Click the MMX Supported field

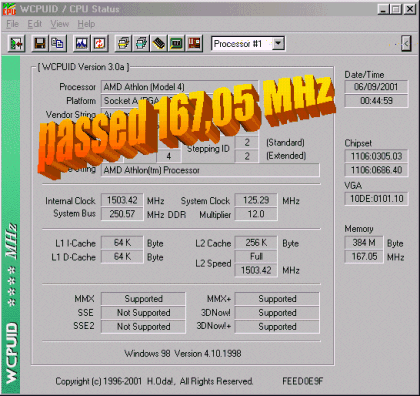(143, 299)
